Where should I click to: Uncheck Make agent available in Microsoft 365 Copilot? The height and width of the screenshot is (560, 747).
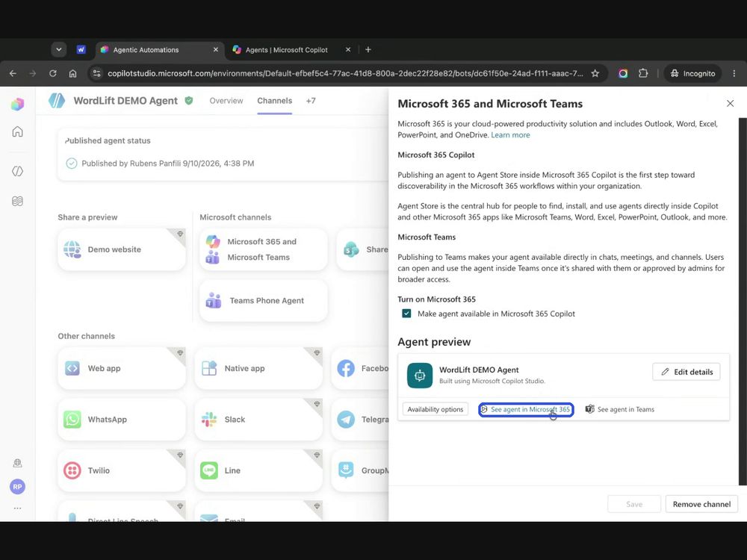click(x=406, y=314)
